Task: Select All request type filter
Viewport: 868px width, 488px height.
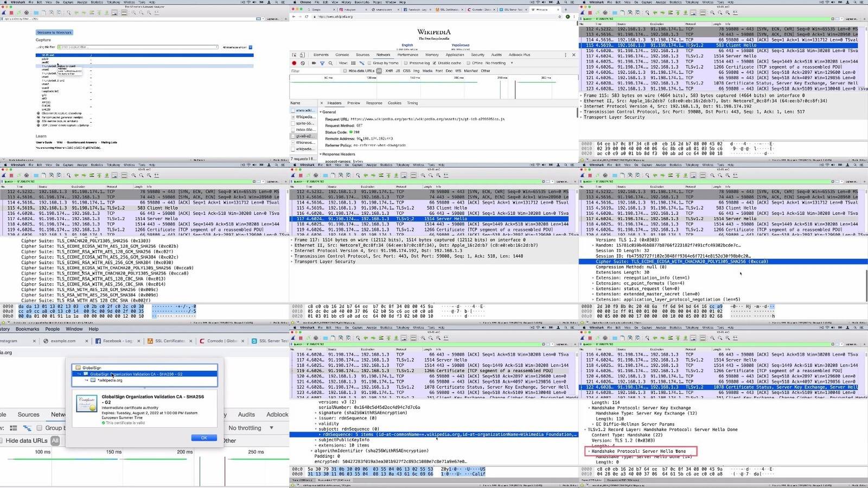Action: click(379, 71)
